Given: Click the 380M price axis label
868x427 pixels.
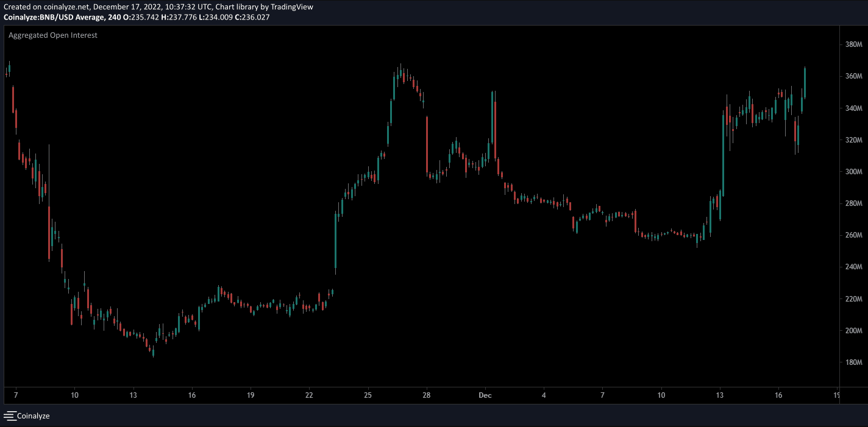Looking at the screenshot, I should pyautogui.click(x=853, y=44).
